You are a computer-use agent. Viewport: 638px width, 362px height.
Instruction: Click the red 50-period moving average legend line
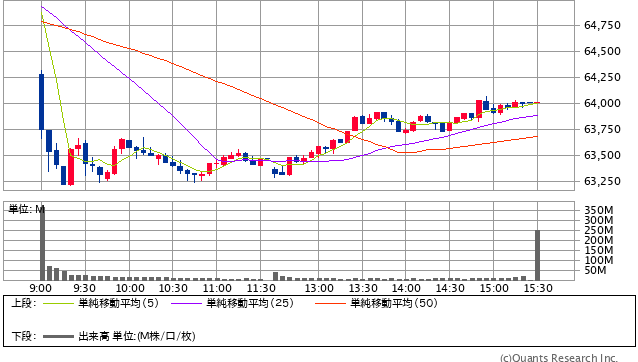click(330, 303)
